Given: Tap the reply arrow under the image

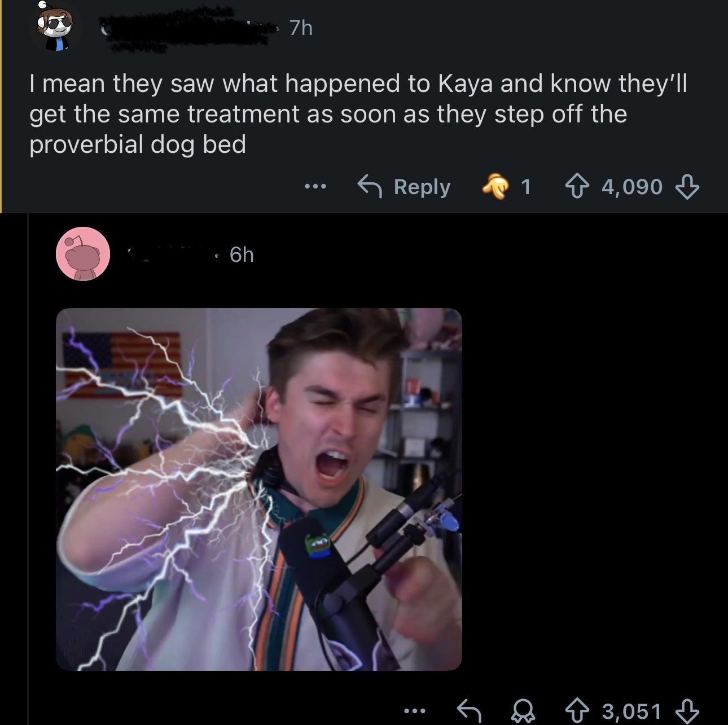Looking at the screenshot, I should [x=468, y=710].
